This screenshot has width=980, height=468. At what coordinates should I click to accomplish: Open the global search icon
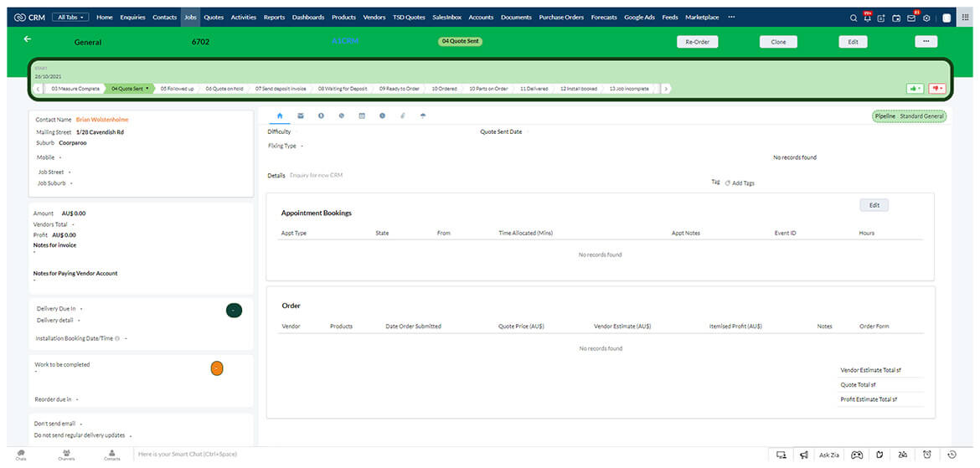click(854, 18)
